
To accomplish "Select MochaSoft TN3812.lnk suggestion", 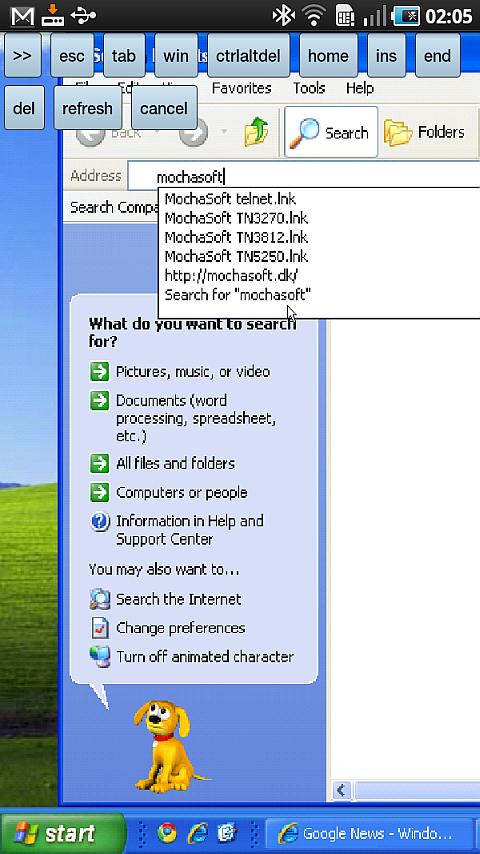I will click(236, 237).
